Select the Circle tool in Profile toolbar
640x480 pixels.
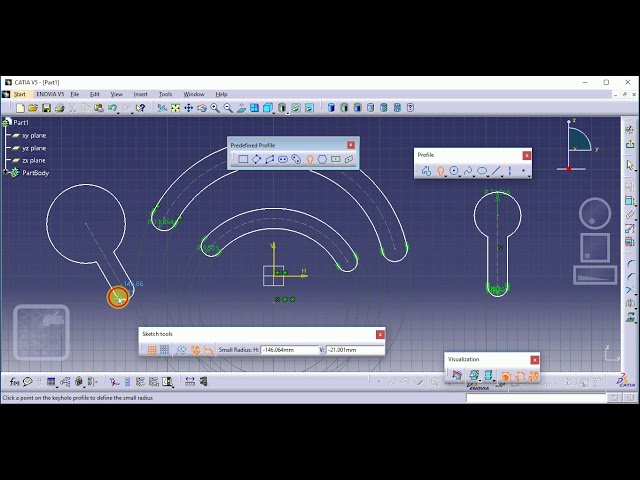(x=453, y=171)
